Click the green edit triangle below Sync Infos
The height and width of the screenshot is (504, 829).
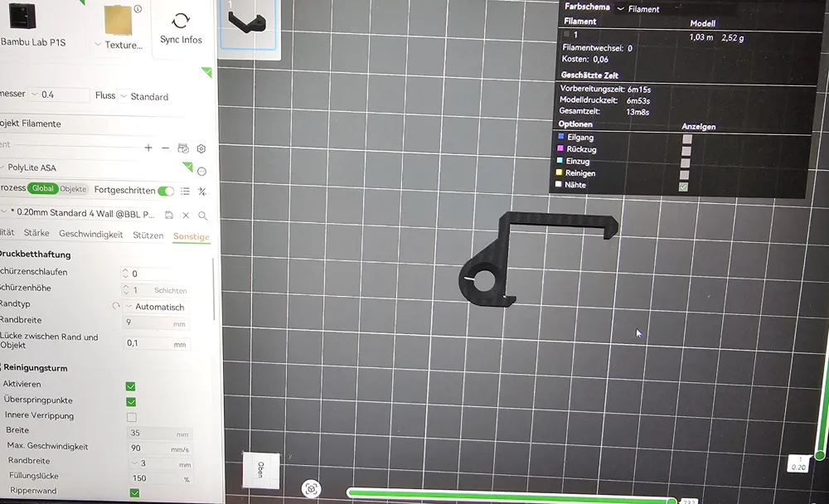(207, 72)
